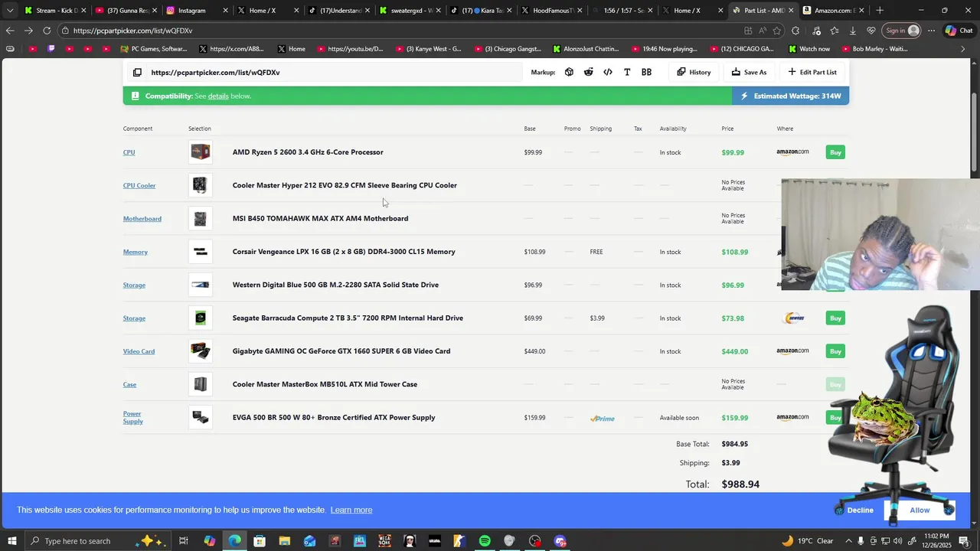This screenshot has height=551, width=980.
Task: Select the HTML code markup icon
Action: [608, 72]
